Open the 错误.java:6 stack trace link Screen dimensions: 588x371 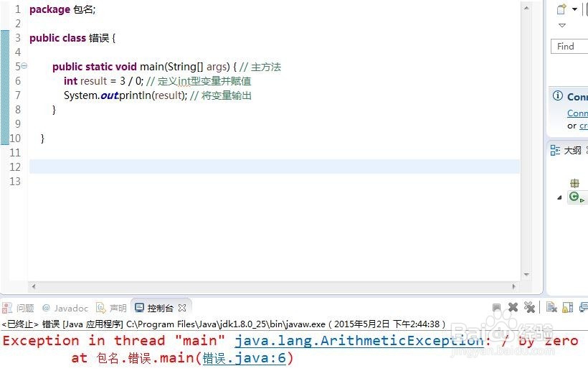(x=244, y=358)
